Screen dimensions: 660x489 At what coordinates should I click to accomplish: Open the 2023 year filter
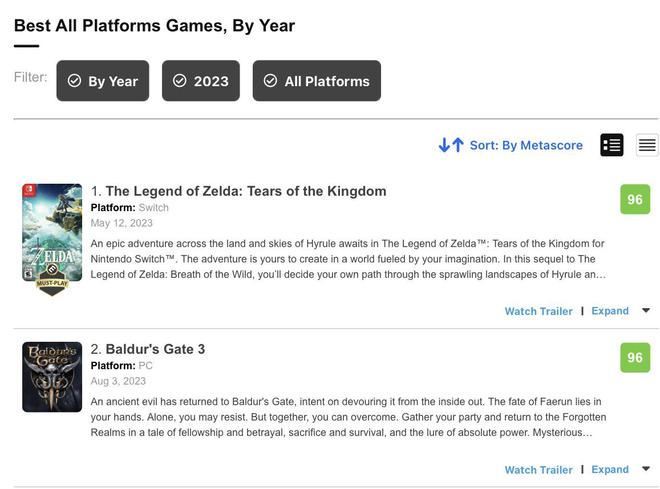click(x=201, y=80)
